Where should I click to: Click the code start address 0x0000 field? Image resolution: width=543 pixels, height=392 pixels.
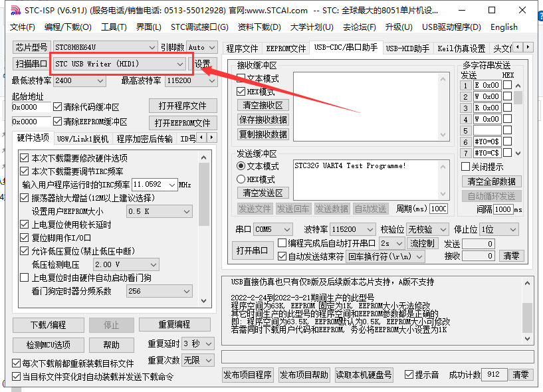click(31, 107)
